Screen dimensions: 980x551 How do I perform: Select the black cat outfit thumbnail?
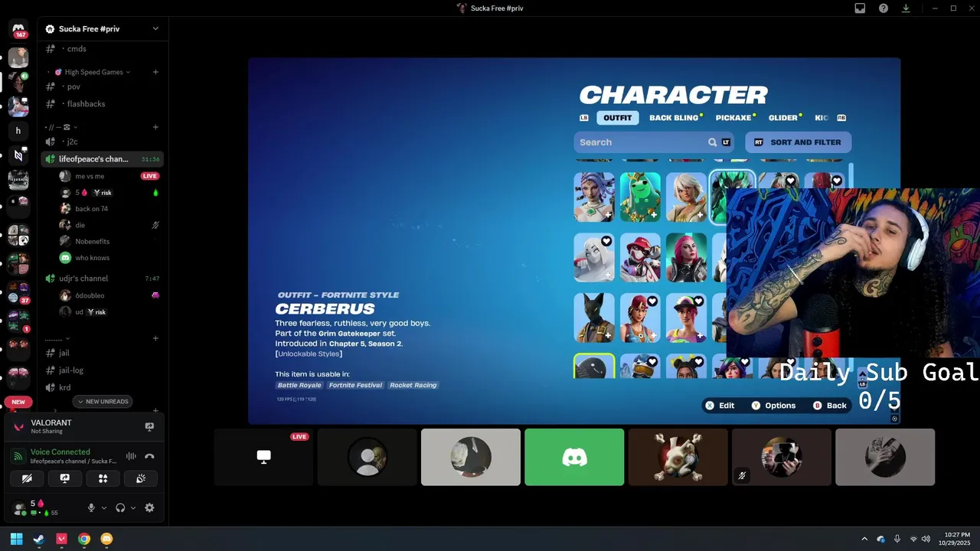tap(594, 318)
